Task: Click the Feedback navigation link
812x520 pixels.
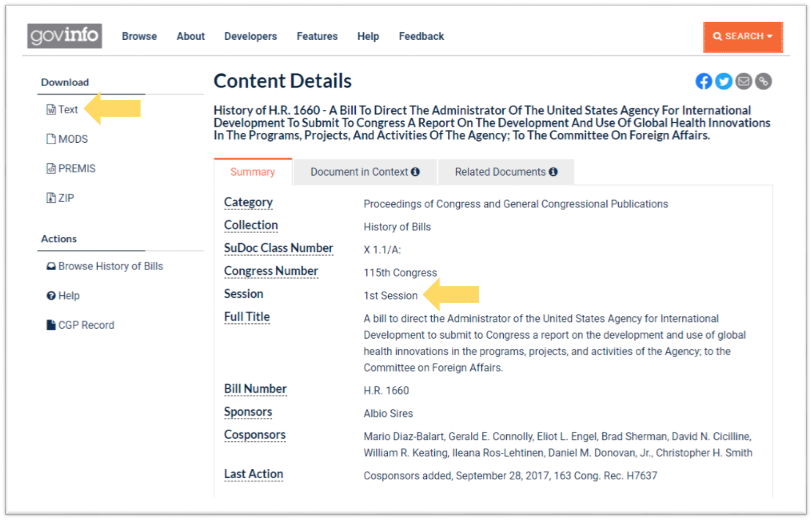Action: (x=421, y=36)
